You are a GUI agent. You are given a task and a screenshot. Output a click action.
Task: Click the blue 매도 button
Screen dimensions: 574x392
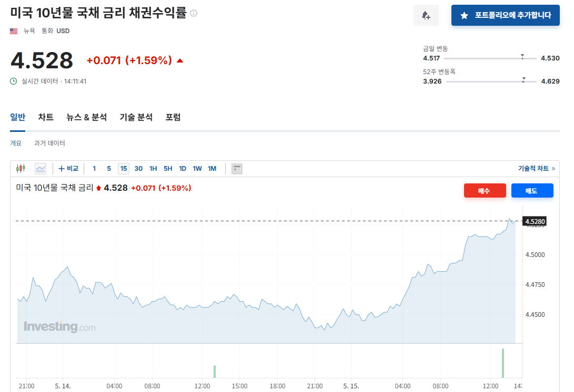click(532, 191)
